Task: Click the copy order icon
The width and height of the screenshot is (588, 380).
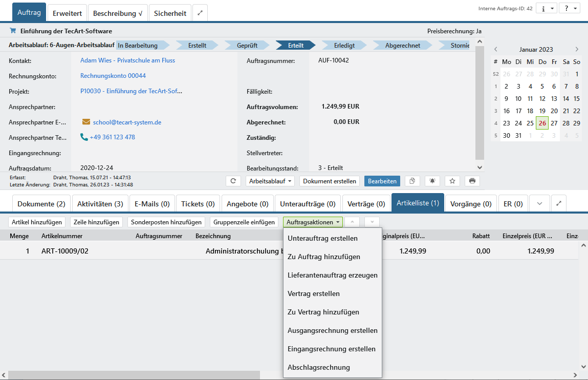Action: point(412,181)
